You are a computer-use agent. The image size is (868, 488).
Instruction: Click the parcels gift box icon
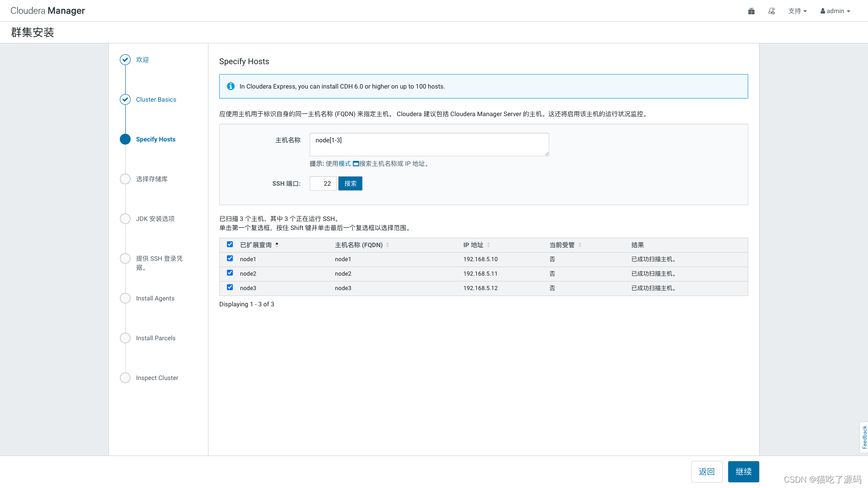[x=751, y=11]
